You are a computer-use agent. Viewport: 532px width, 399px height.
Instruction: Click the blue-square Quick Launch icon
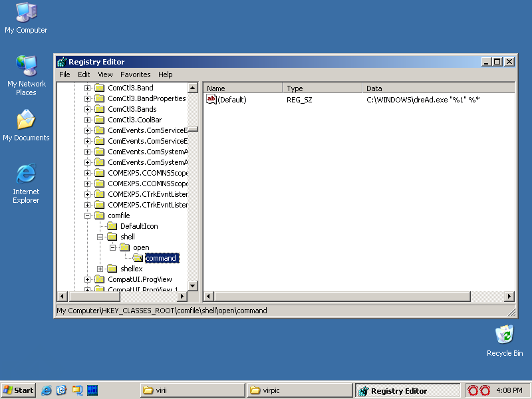pyautogui.click(x=92, y=390)
